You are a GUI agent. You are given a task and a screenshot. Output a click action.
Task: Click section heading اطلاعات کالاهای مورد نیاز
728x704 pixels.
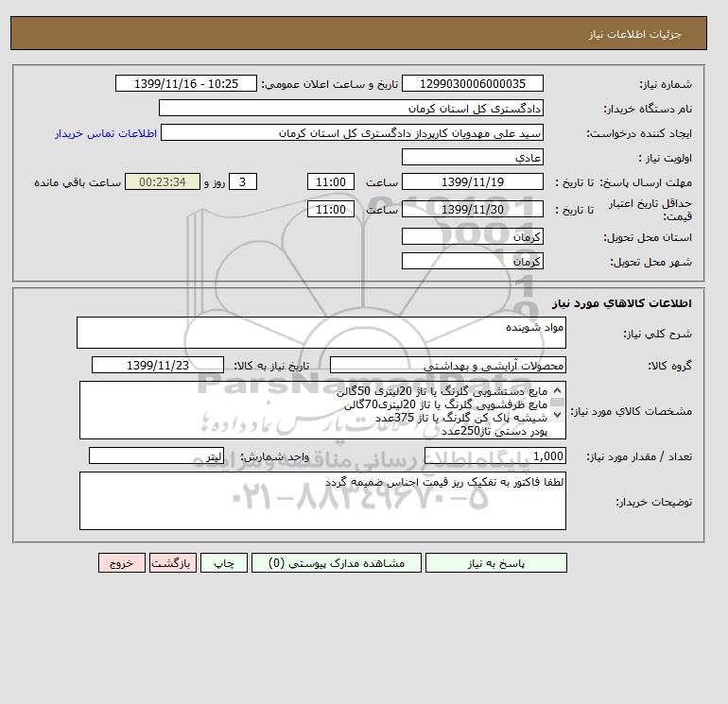(622, 303)
